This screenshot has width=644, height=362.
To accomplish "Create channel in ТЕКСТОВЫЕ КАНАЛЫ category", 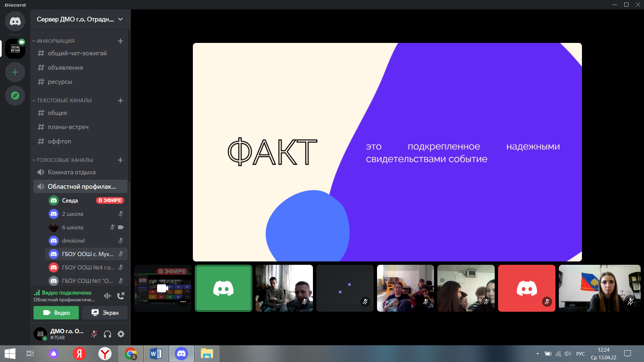I will (x=120, y=101).
